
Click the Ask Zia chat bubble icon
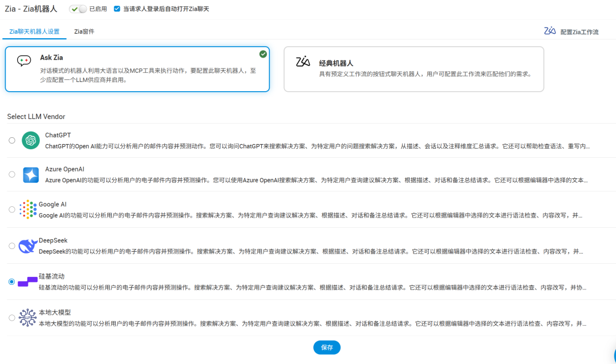(24, 61)
